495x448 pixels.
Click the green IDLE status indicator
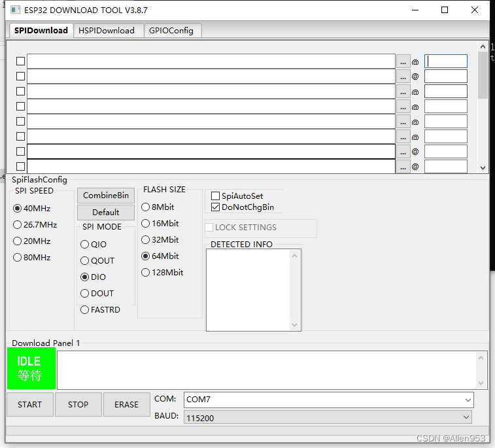click(x=31, y=368)
